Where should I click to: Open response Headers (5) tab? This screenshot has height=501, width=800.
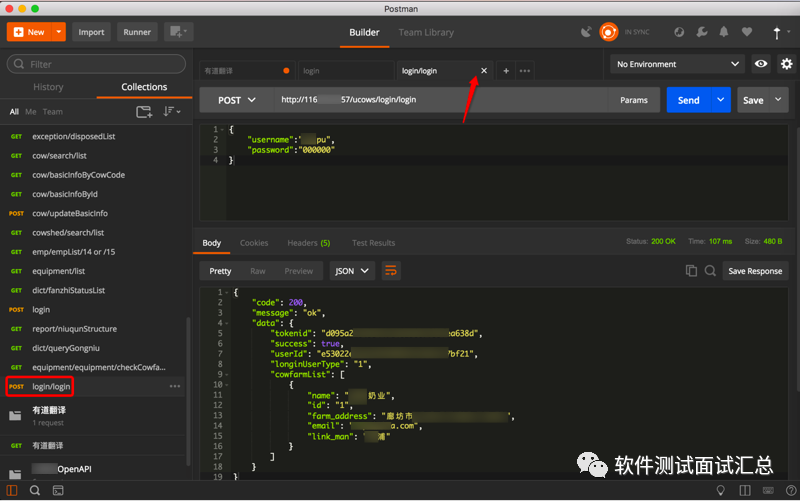click(x=309, y=243)
